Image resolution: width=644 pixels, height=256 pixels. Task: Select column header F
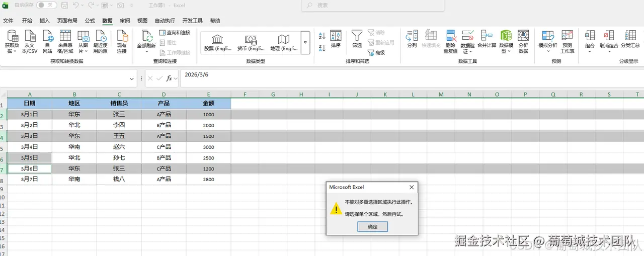click(245, 94)
